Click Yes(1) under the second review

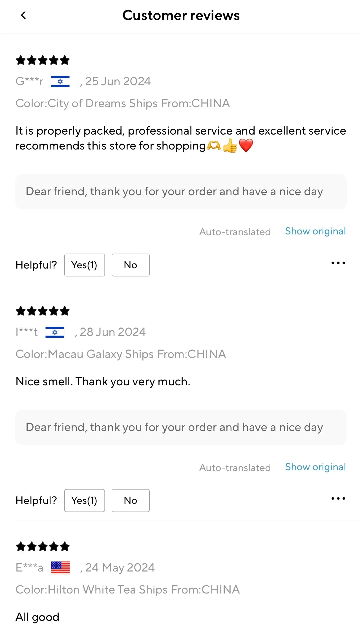click(x=84, y=500)
